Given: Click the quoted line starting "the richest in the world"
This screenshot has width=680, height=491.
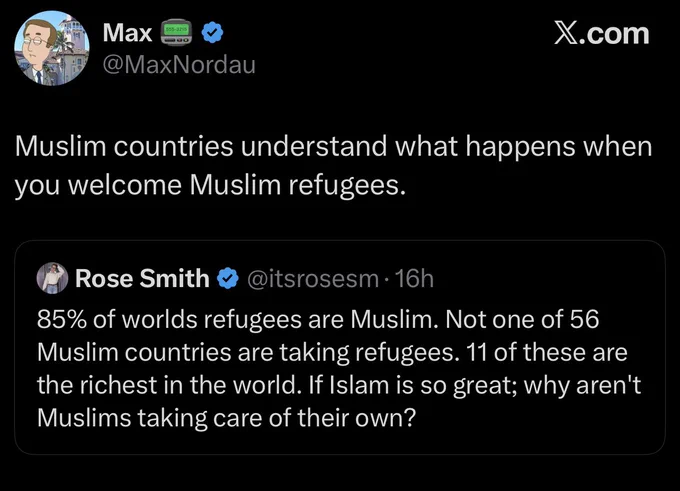Looking at the screenshot, I should tap(339, 386).
